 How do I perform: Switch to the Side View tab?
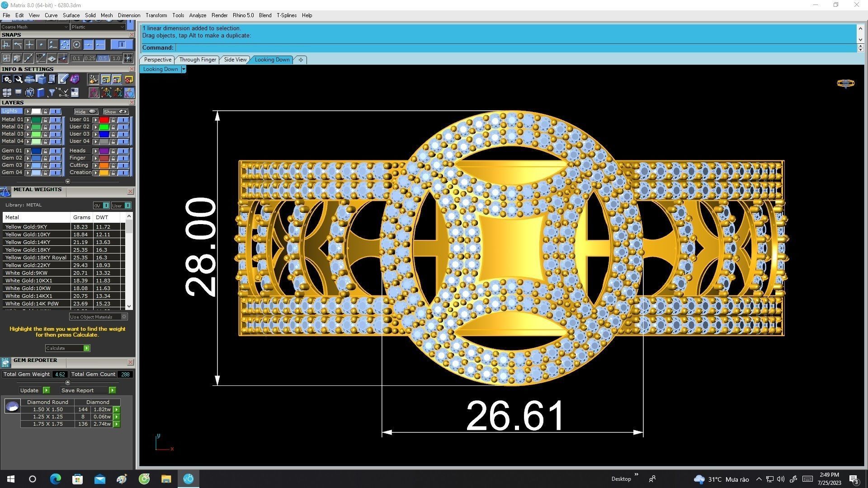(235, 60)
